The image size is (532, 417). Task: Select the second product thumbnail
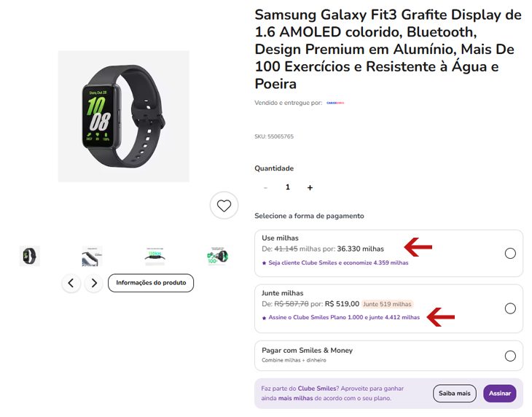[92, 256]
